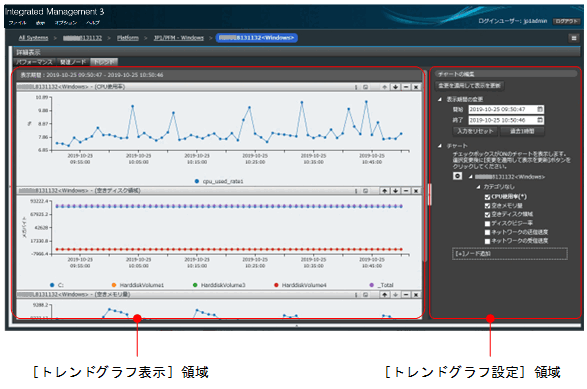
Task: Open the ファイル menu
Action: (x=17, y=23)
